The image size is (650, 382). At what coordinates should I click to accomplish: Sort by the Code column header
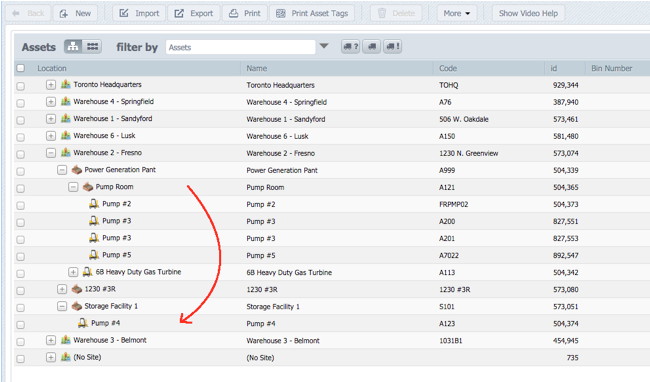[x=448, y=68]
